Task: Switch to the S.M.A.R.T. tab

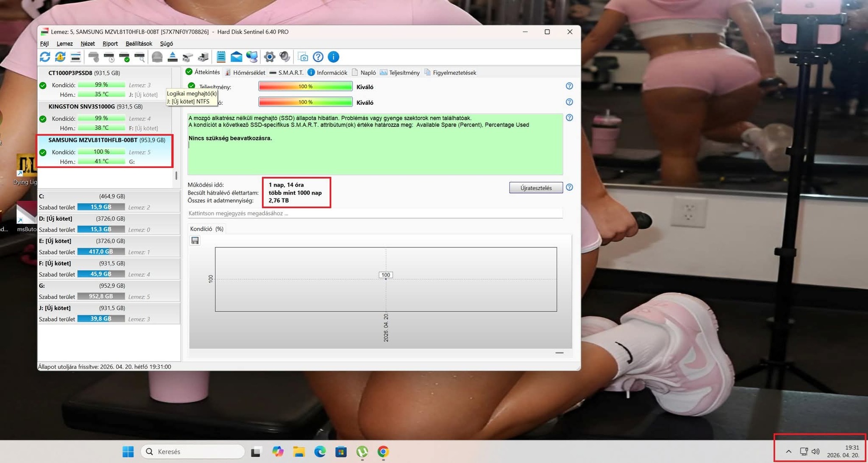Action: click(x=286, y=73)
